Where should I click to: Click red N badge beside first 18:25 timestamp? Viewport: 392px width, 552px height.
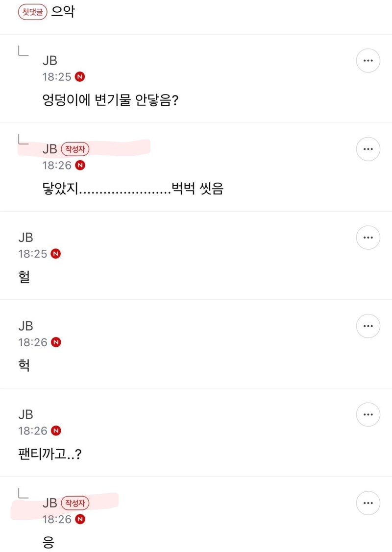[80, 77]
